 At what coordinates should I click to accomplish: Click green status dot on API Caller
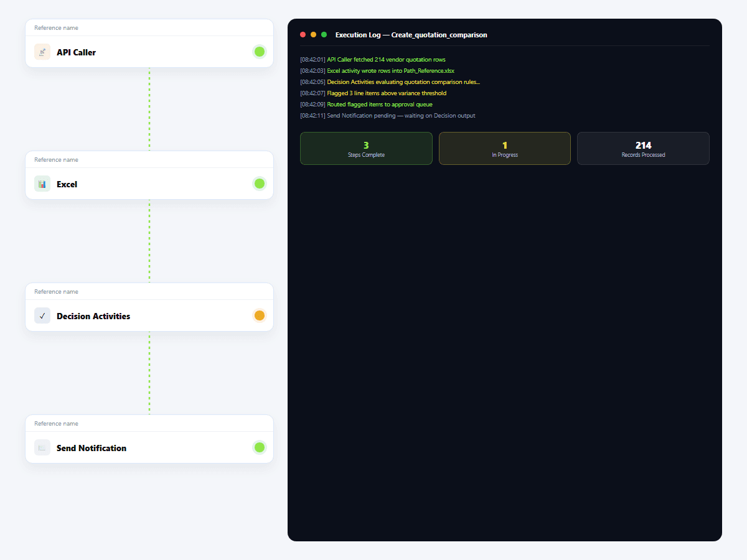pos(260,52)
